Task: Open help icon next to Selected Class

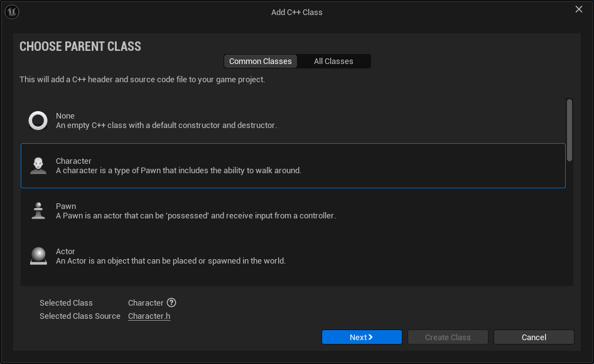Action: [171, 302]
